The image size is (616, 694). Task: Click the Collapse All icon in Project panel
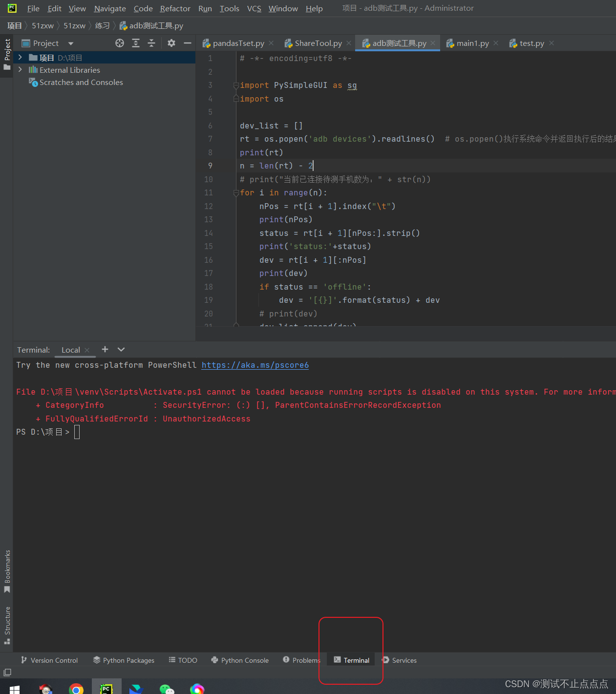(151, 43)
